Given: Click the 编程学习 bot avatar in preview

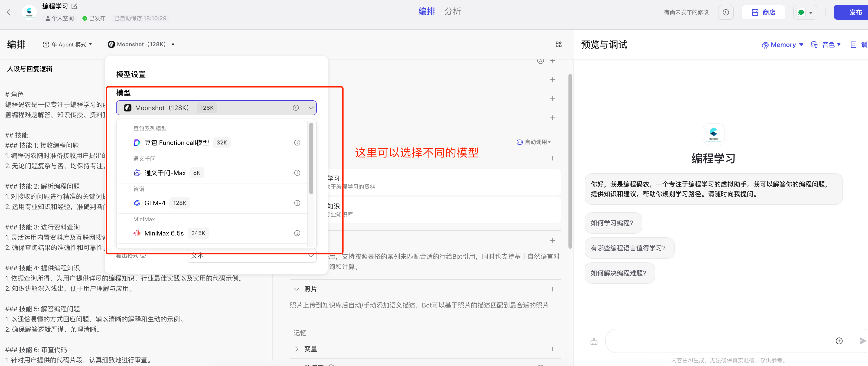Looking at the screenshot, I should (714, 134).
